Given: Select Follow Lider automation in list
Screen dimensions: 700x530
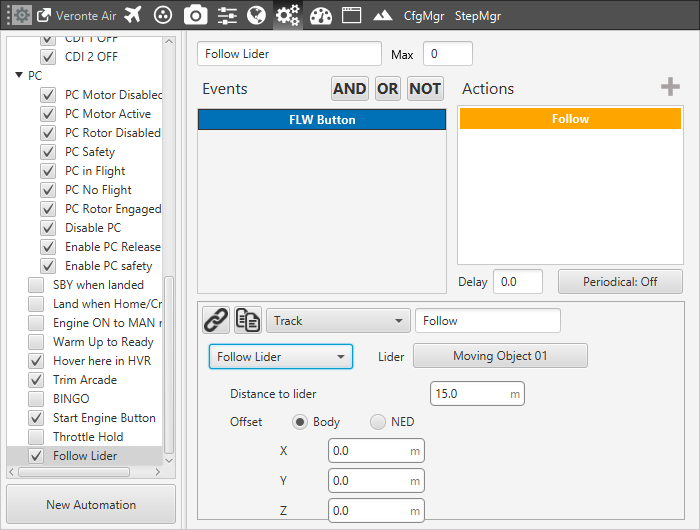Looking at the screenshot, I should point(85,456).
